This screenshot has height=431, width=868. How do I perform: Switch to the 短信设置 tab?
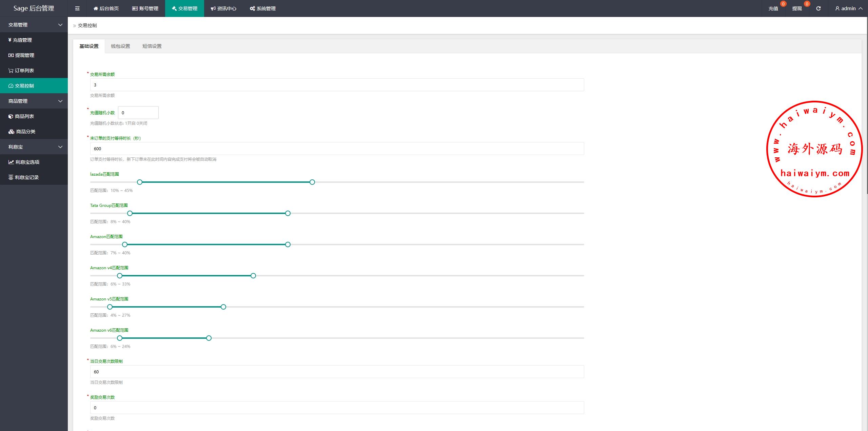(152, 46)
